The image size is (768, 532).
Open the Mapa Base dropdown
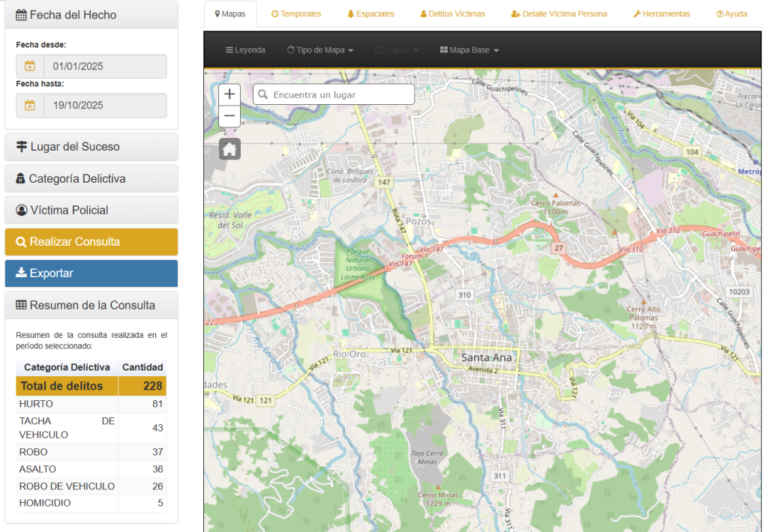pyautogui.click(x=469, y=50)
